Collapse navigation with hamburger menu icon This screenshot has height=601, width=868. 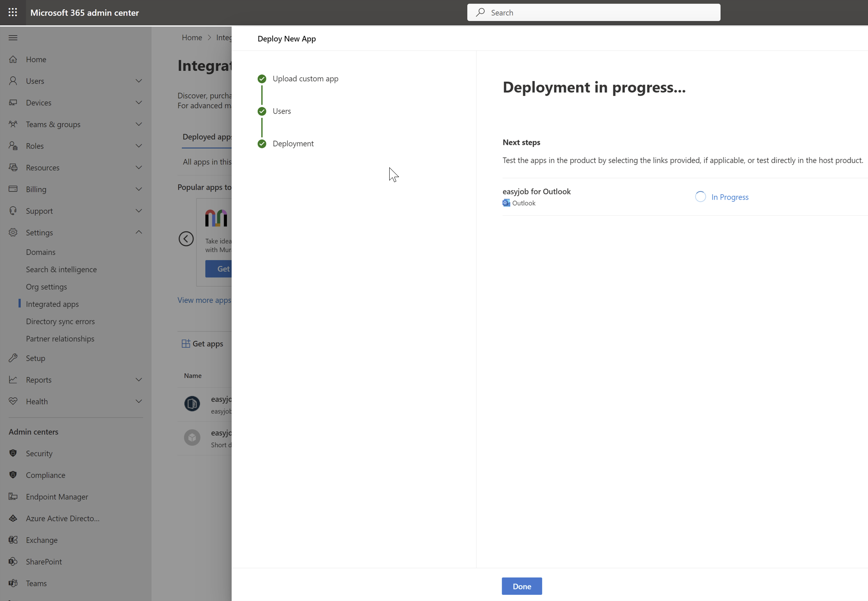[x=13, y=38]
